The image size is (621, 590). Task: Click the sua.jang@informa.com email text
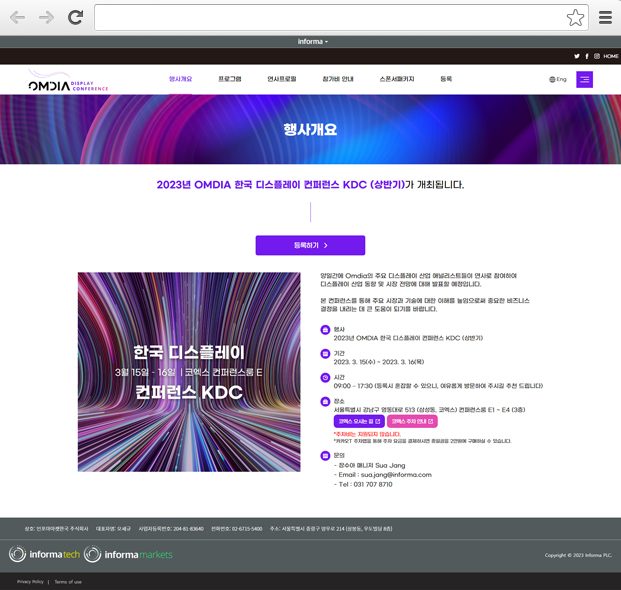pyautogui.click(x=396, y=475)
